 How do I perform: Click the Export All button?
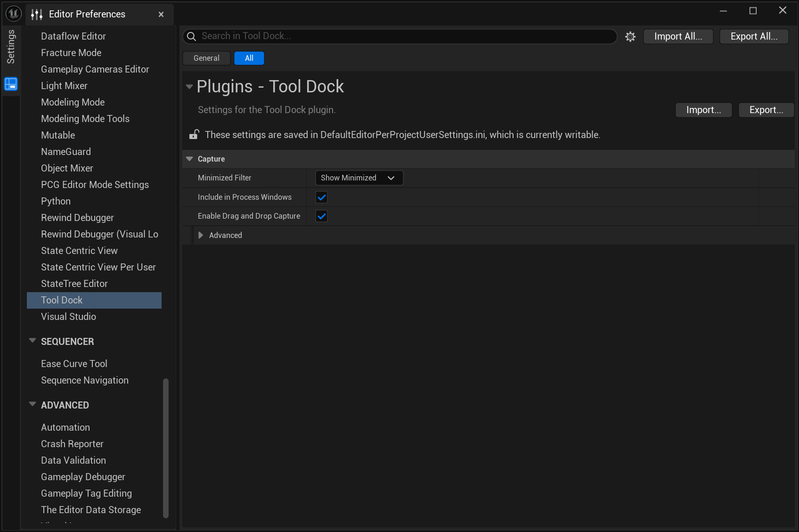tap(754, 36)
